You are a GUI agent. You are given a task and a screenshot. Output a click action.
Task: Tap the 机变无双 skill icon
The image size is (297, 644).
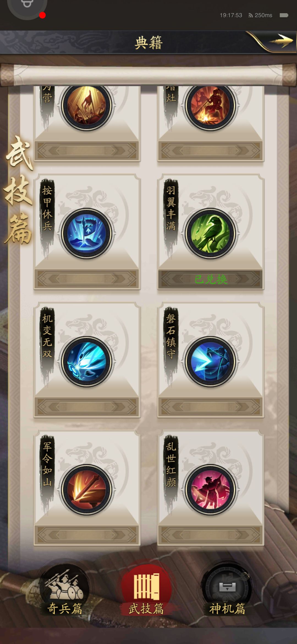click(87, 361)
